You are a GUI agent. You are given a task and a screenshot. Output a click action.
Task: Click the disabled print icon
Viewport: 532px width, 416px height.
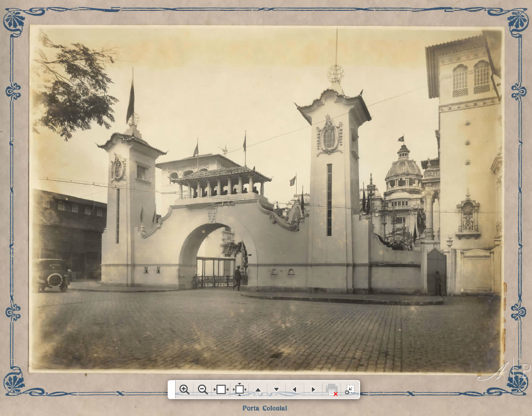(x=331, y=389)
